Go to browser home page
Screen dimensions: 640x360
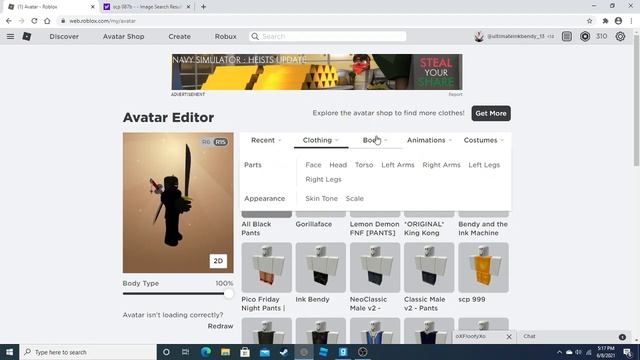point(47,21)
